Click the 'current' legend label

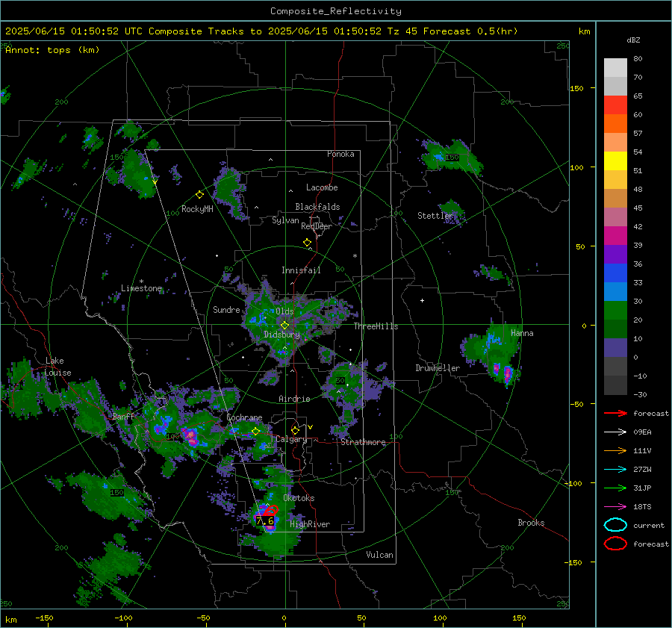point(649,525)
